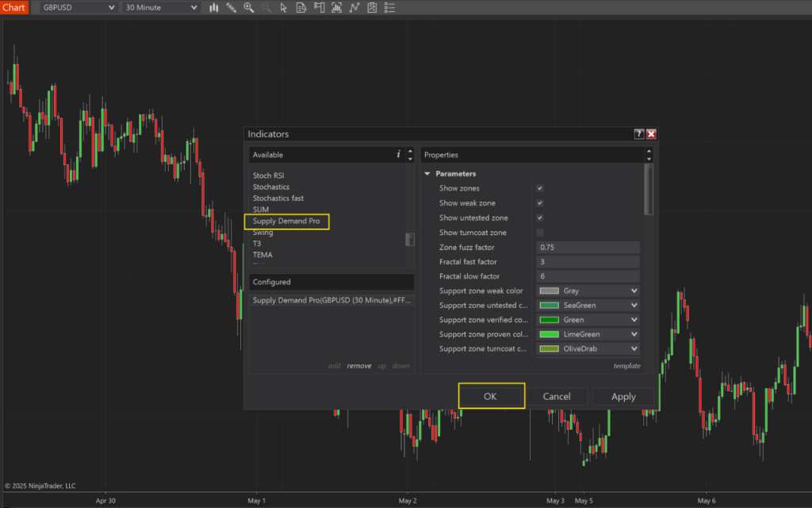
Task: Click the remove link under Configured
Action: point(359,366)
